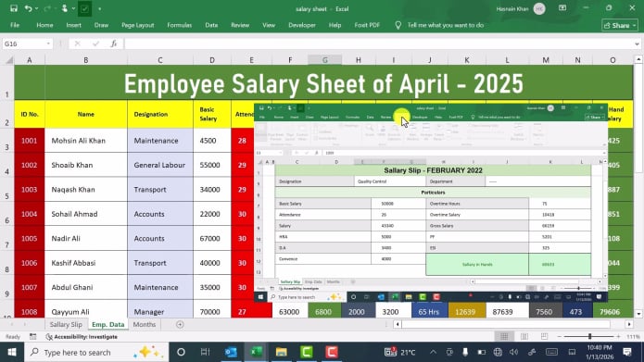Image resolution: width=644 pixels, height=362 pixels.
Task: Expand the Name Box dropdown arrow
Action: click(48, 44)
